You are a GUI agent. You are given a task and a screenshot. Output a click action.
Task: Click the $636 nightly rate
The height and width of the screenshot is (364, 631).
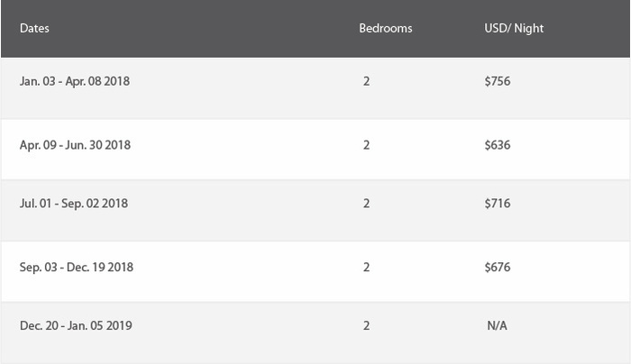(498, 145)
